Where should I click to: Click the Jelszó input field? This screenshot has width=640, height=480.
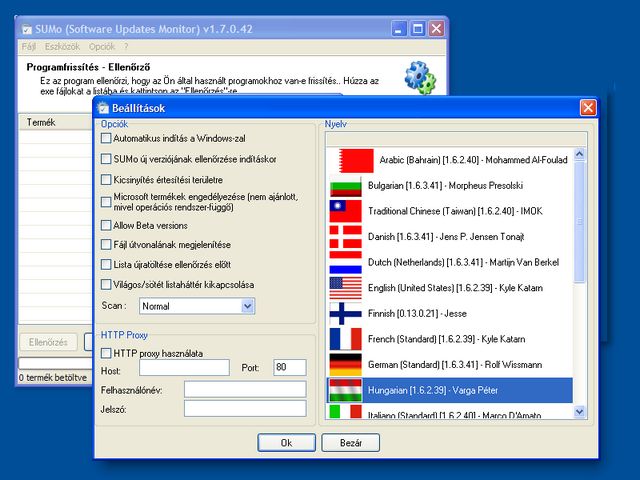[245, 409]
